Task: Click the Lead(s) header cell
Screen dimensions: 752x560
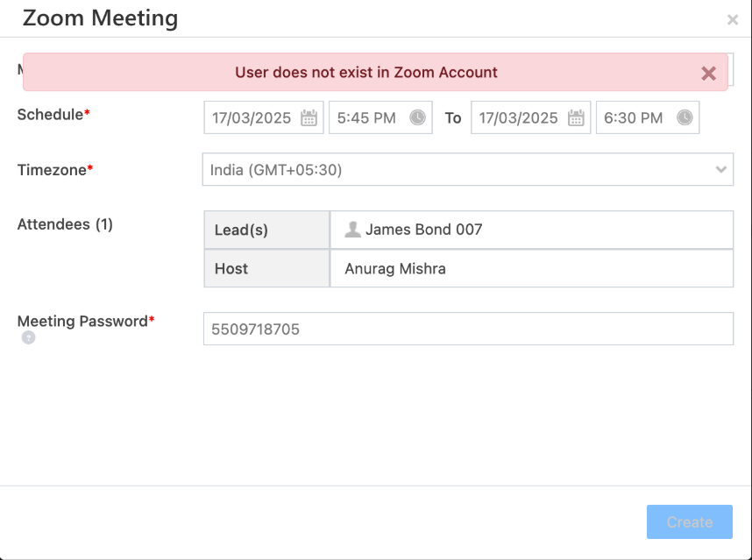Action: (241, 230)
